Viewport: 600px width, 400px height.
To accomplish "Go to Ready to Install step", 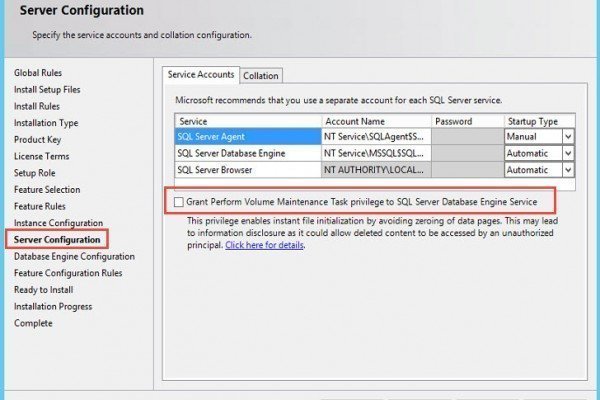I will click(x=43, y=290).
